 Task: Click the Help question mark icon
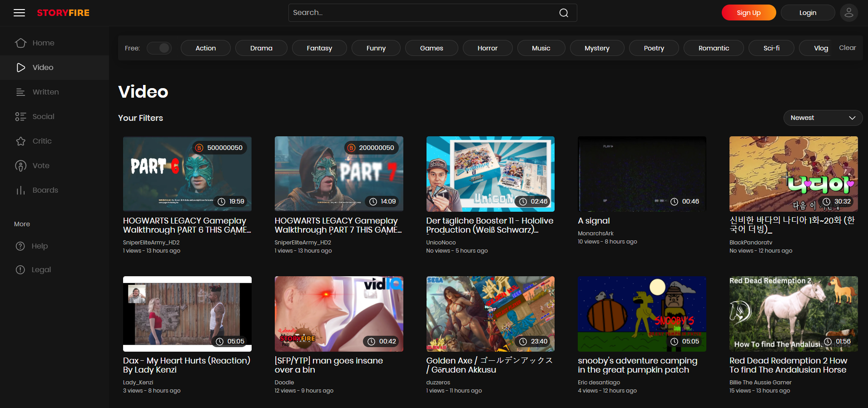click(x=20, y=246)
